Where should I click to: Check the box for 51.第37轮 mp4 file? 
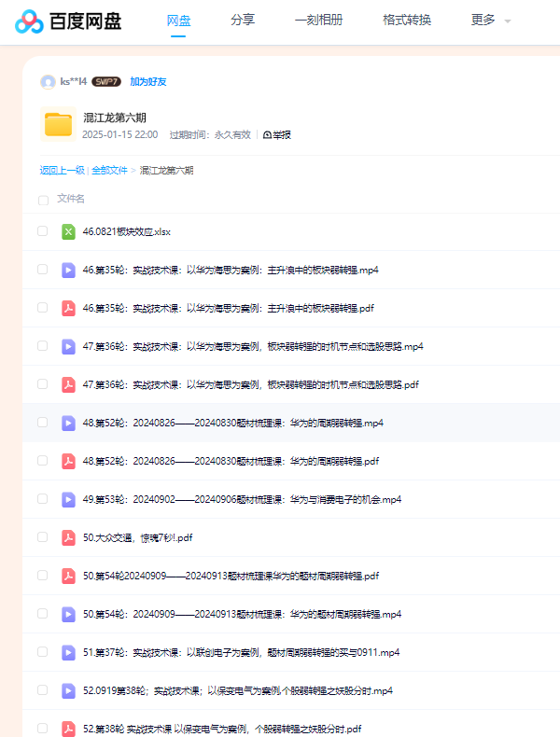42,651
